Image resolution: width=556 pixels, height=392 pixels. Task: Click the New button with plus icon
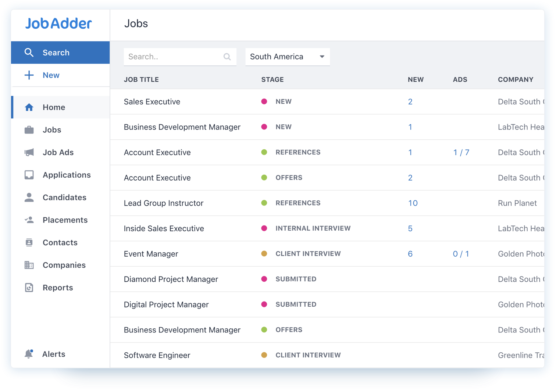pos(51,75)
